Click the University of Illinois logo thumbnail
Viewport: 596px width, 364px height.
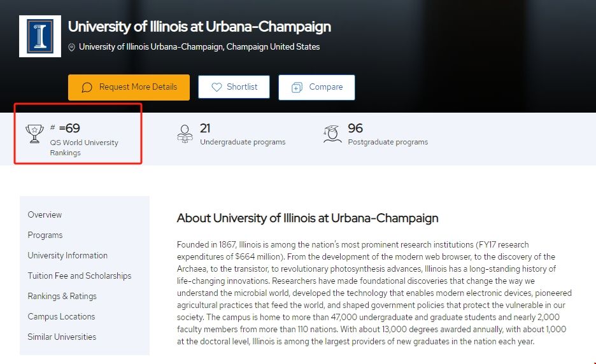(40, 36)
